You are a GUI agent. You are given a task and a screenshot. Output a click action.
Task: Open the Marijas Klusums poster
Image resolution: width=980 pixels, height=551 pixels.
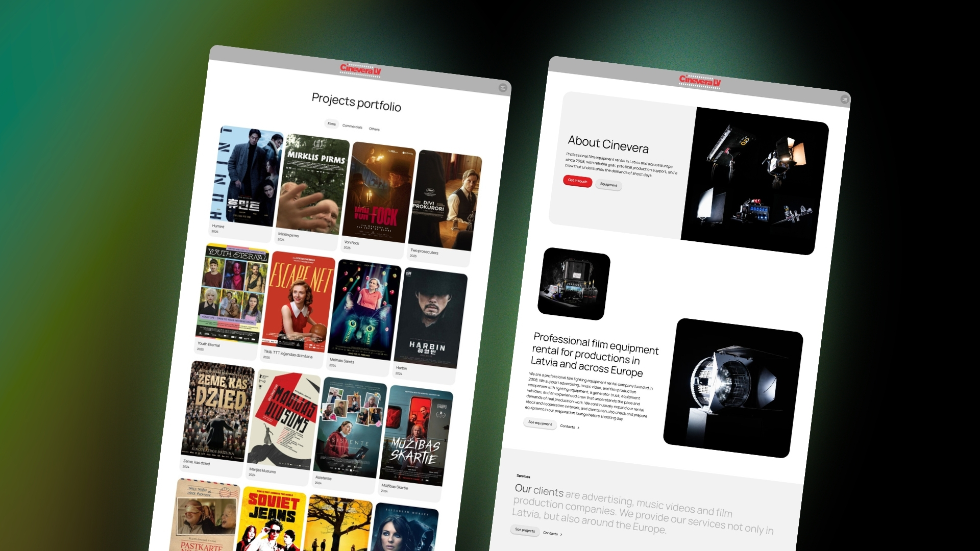click(284, 419)
